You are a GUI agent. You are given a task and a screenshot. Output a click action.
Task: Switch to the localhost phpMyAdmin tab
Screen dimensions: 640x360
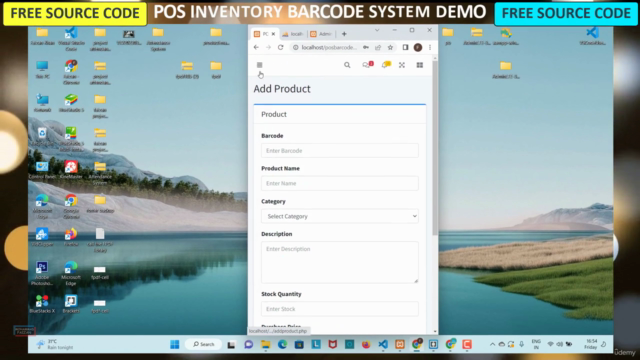point(292,34)
